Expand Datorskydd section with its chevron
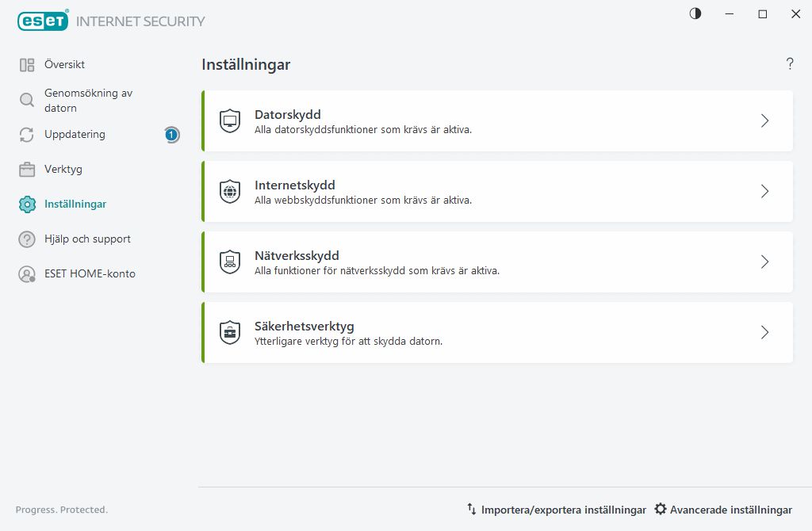The image size is (812, 531). [x=764, y=121]
